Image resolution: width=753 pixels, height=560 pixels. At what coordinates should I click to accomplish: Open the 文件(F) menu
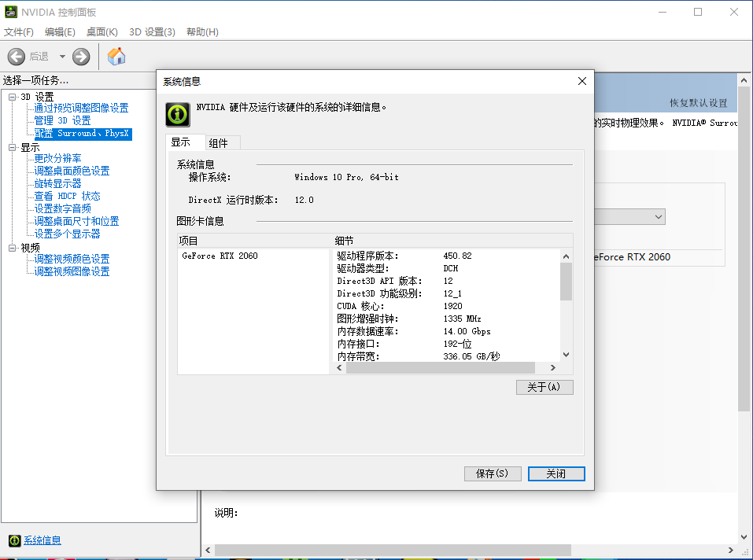pos(19,32)
